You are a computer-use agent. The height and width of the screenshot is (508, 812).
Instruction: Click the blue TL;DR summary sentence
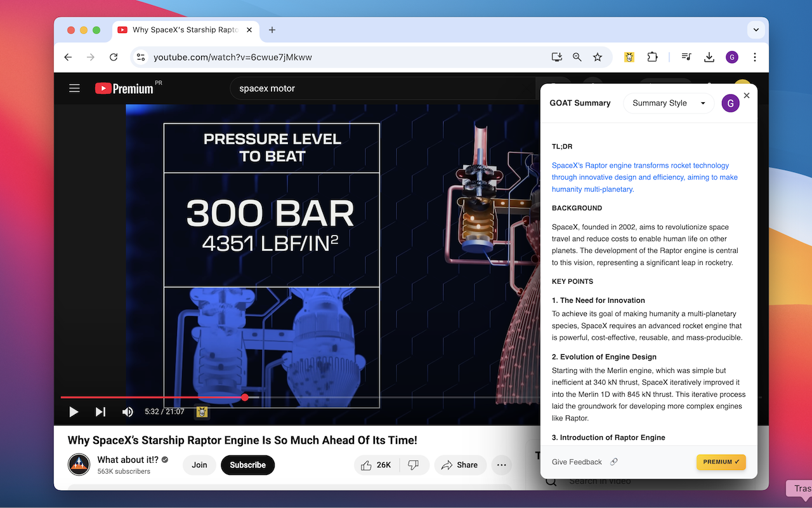(645, 177)
